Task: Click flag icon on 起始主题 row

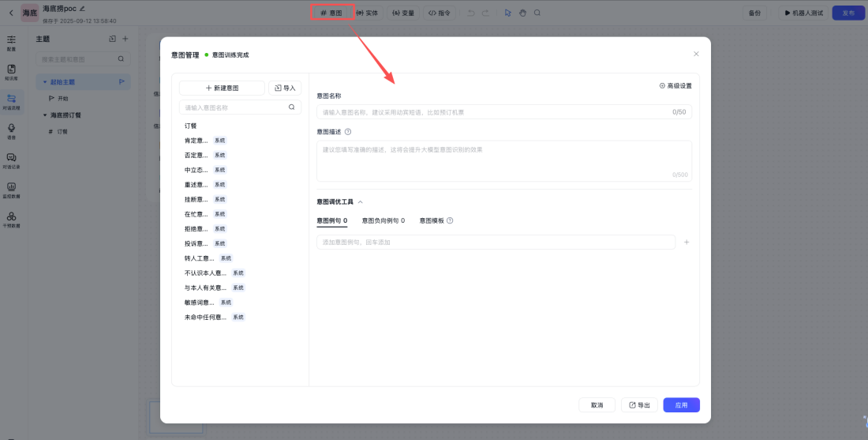Action: [x=122, y=81]
